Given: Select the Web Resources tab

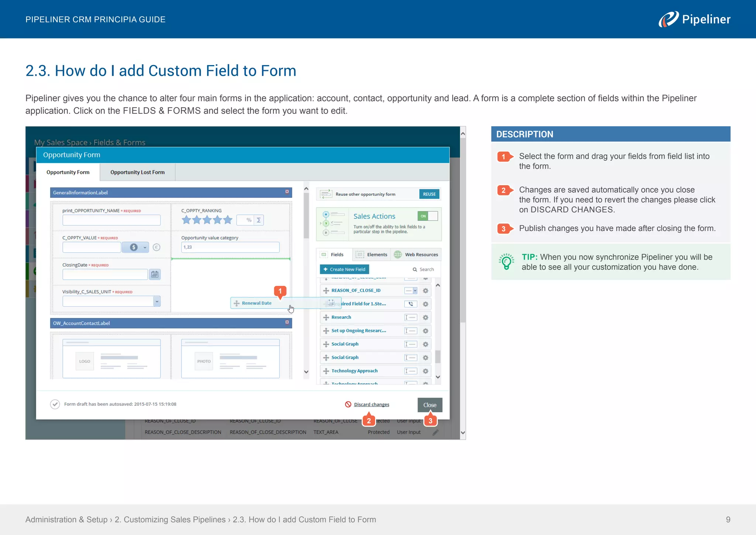Looking at the screenshot, I should [x=416, y=255].
